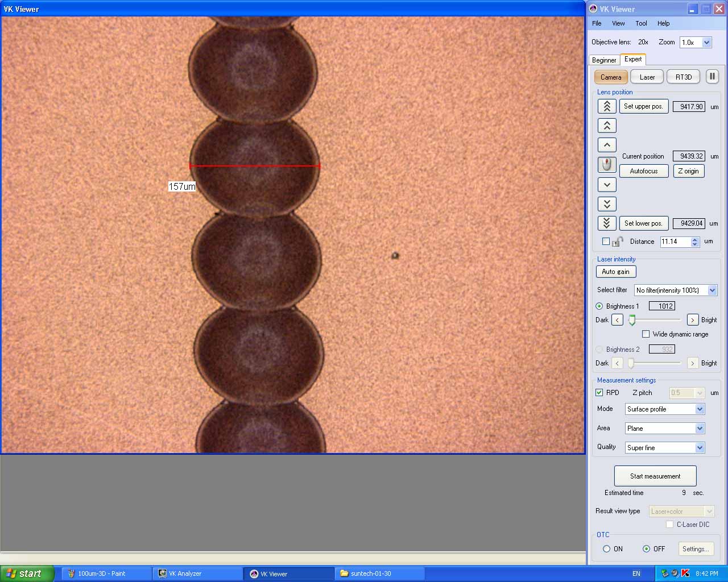Turn OTC ON via radio button
The image size is (728, 582).
606,548
